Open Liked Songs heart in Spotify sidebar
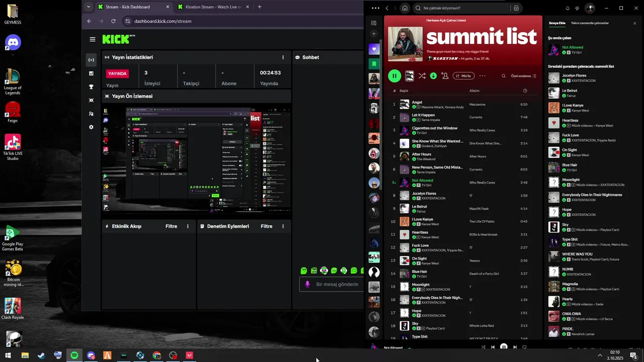Screen dimensions: 644x362 [374, 49]
